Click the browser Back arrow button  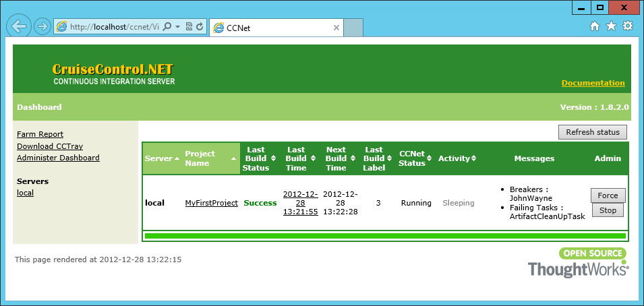pyautogui.click(x=19, y=26)
